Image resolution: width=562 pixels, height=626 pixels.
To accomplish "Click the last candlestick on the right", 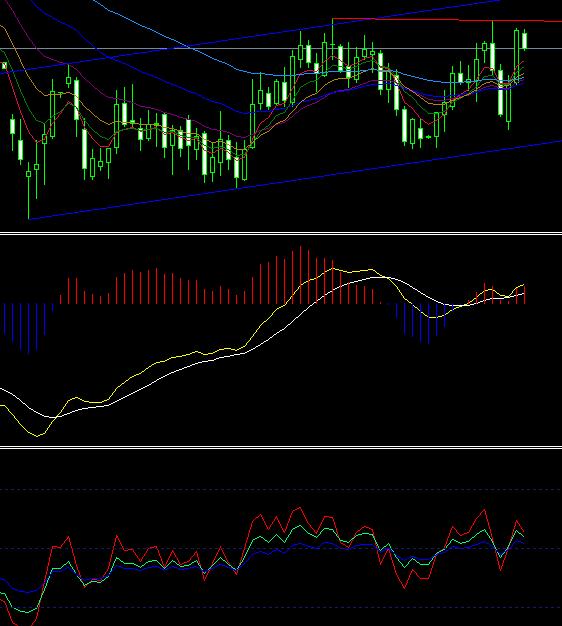I will pos(524,41).
